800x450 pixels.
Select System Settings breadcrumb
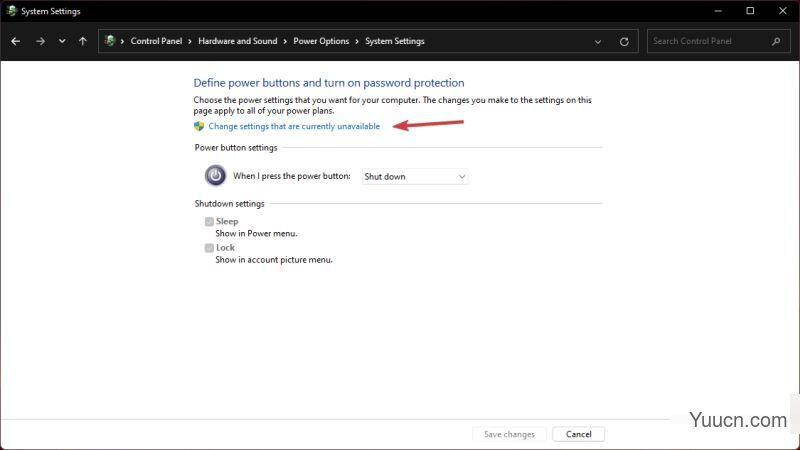coord(394,41)
